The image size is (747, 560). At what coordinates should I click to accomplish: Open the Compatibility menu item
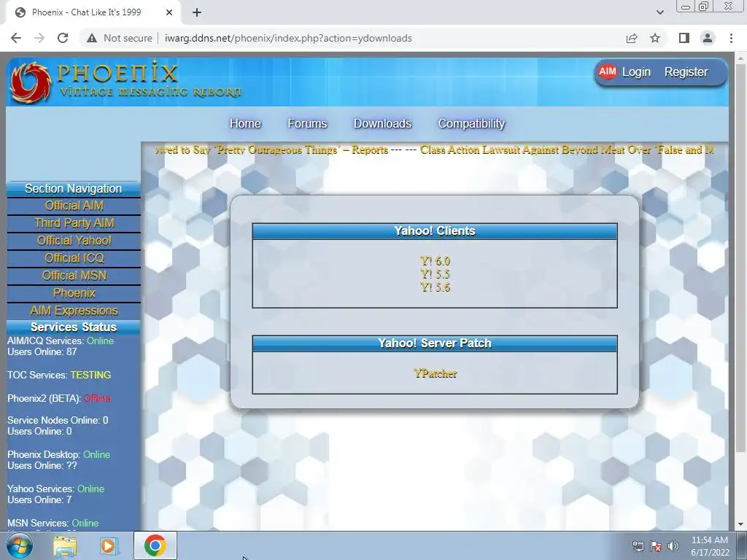(x=471, y=123)
